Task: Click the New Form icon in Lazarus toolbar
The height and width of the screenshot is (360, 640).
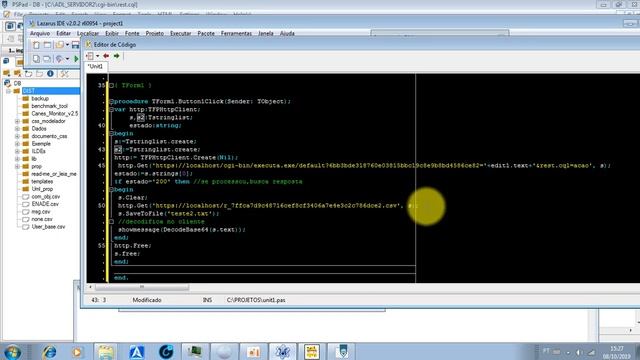Action: tap(47, 45)
